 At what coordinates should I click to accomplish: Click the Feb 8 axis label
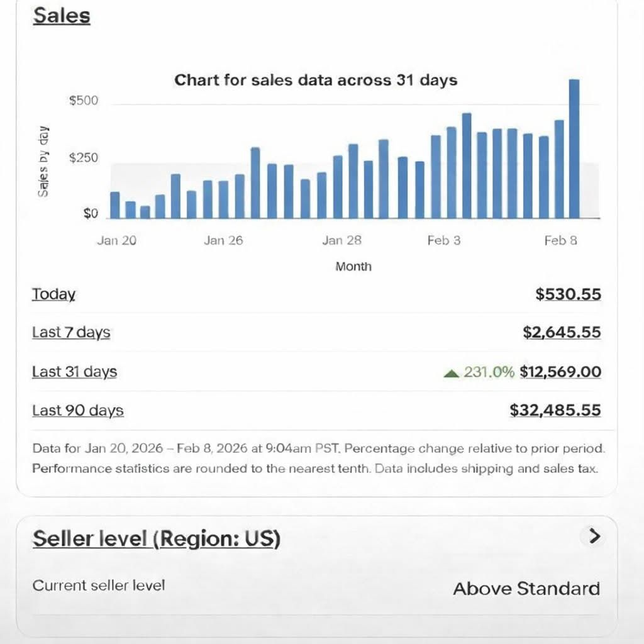[x=560, y=241]
